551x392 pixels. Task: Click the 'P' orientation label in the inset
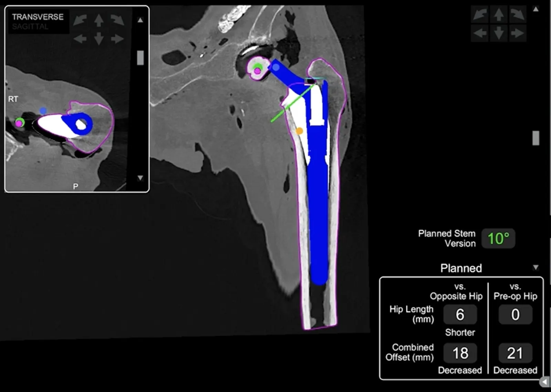point(75,186)
